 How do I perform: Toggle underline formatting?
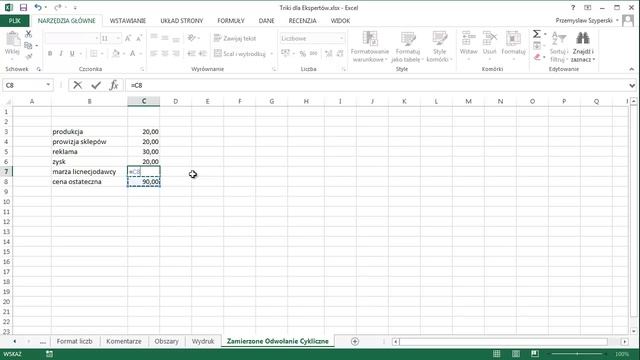click(72, 53)
